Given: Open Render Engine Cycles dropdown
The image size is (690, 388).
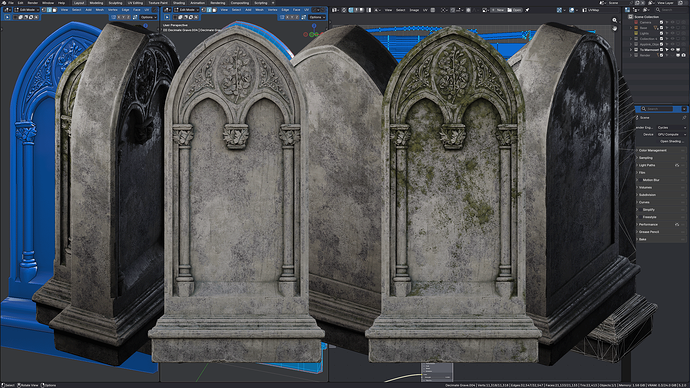Looking at the screenshot, I should tap(672, 128).
